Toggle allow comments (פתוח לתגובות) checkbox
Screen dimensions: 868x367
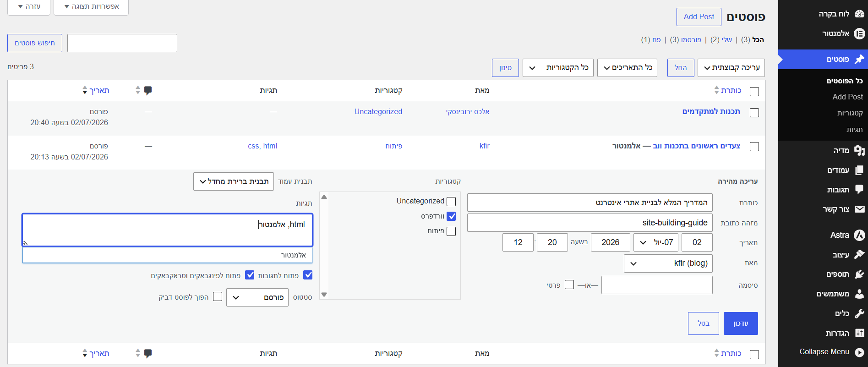(x=308, y=275)
